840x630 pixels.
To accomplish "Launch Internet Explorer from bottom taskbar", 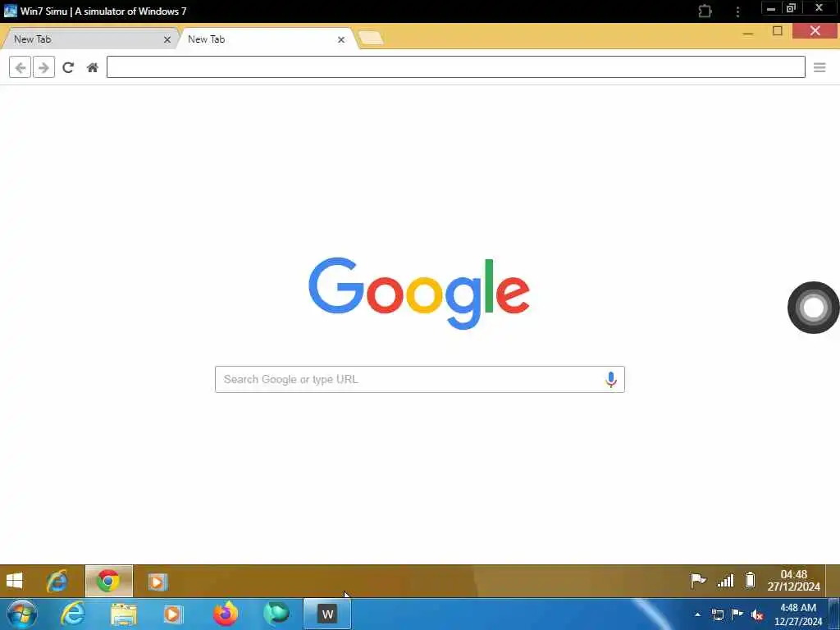I will 73,614.
